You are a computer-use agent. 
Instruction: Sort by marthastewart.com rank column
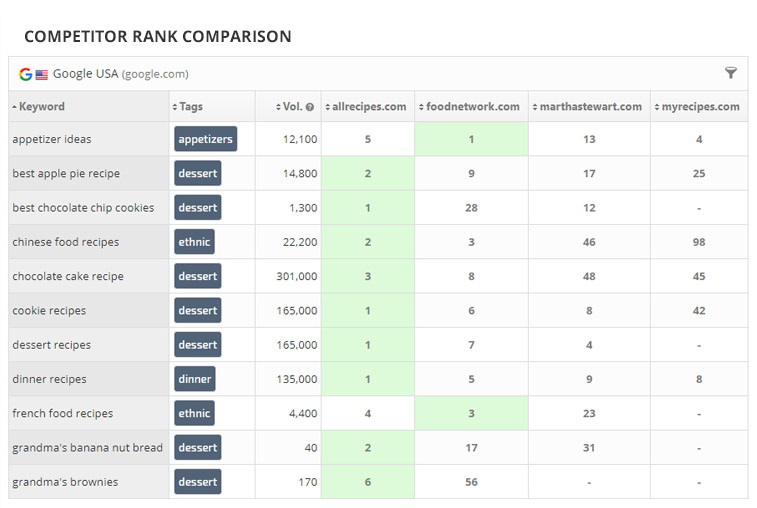(589, 107)
